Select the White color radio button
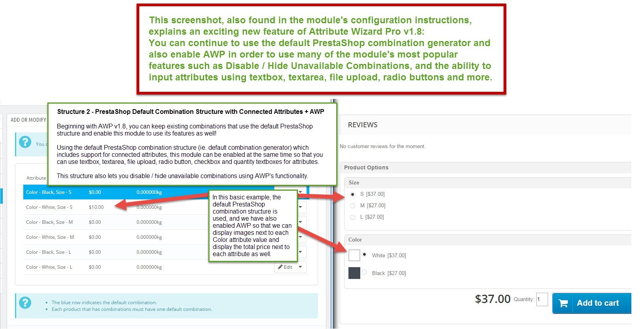Screen dimensions: 644x329 (364, 255)
